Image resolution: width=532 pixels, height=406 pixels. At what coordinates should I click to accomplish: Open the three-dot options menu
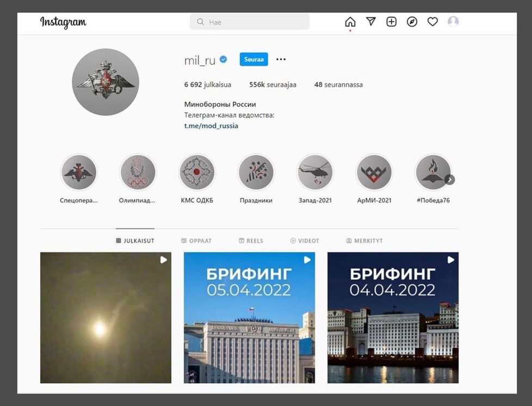[281, 59]
